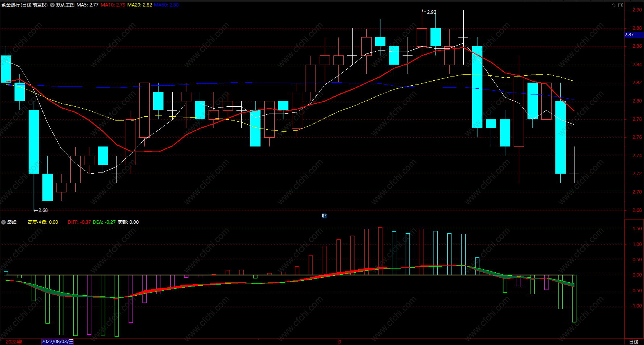Click the 2.80 price axis label
The height and width of the screenshot is (345, 644).
tap(637, 101)
